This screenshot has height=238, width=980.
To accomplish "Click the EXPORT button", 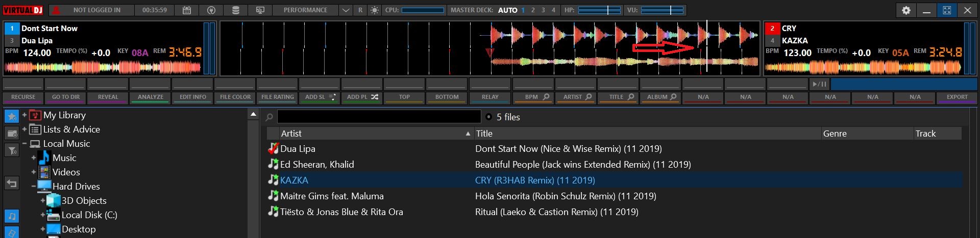I will point(957,97).
